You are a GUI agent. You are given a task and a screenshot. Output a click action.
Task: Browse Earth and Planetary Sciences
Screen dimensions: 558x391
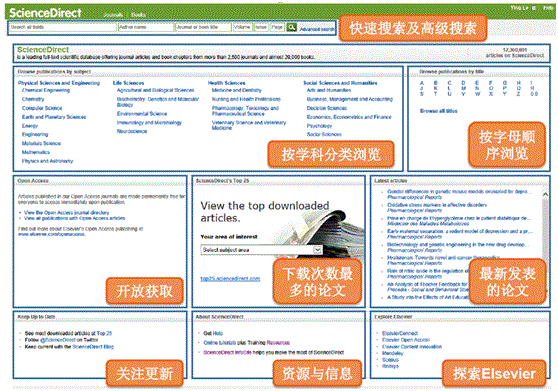(54, 117)
